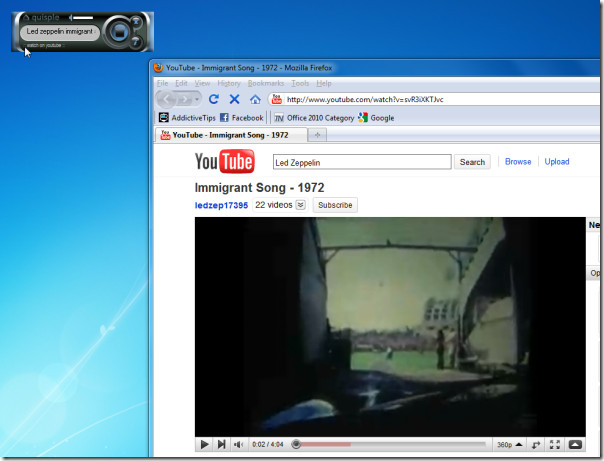Close the quisple widget with its x button
The width and height of the screenshot is (604, 461).
[136, 21]
